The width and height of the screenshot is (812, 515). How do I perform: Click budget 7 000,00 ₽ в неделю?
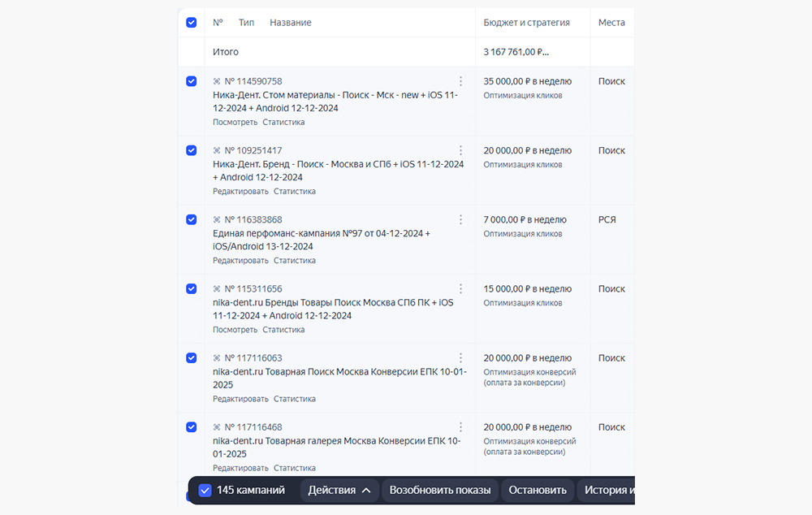click(x=525, y=219)
